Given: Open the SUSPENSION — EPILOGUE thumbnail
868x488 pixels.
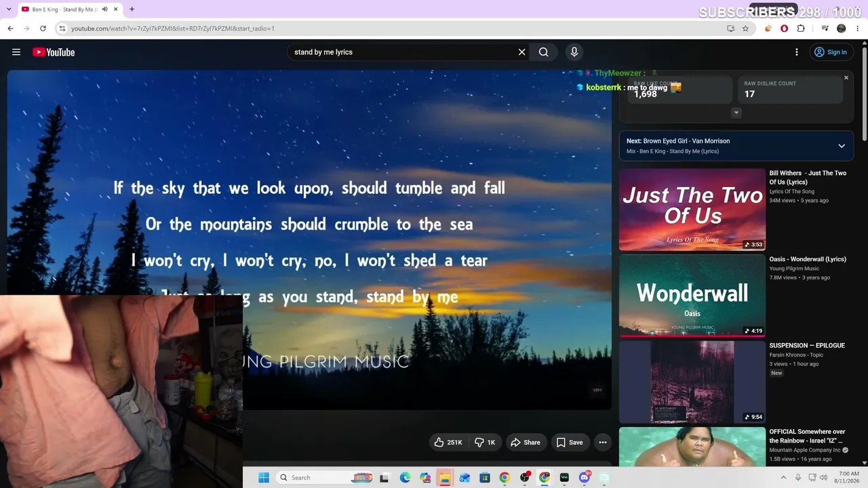Looking at the screenshot, I should pyautogui.click(x=692, y=382).
